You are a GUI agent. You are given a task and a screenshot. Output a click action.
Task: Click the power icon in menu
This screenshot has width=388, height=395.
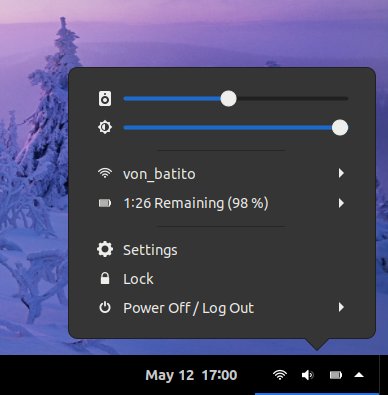pyautogui.click(x=105, y=307)
